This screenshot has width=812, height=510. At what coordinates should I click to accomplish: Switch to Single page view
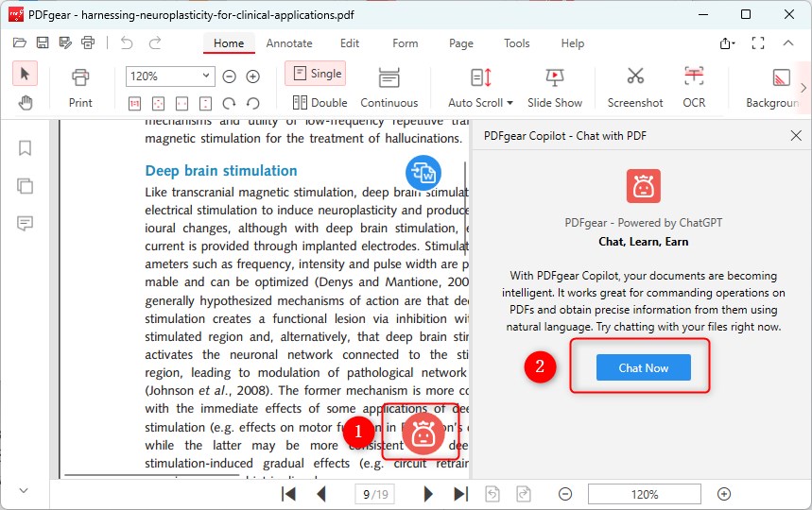(x=316, y=74)
